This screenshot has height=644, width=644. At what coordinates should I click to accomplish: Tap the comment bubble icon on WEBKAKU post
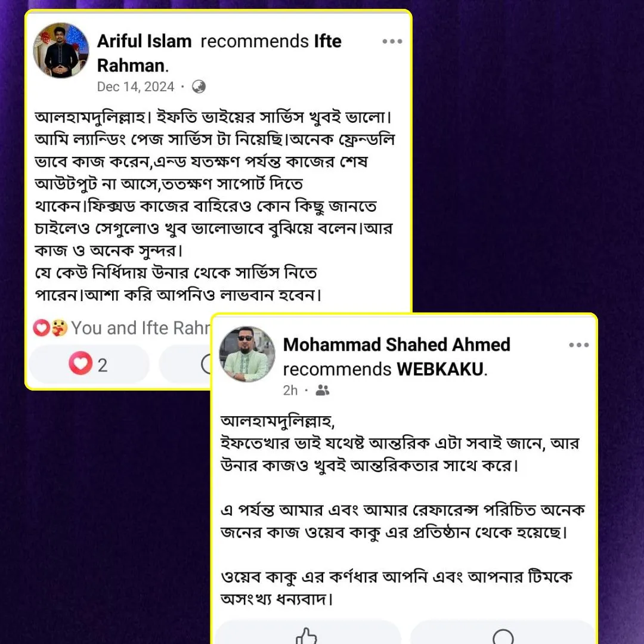coord(503,637)
